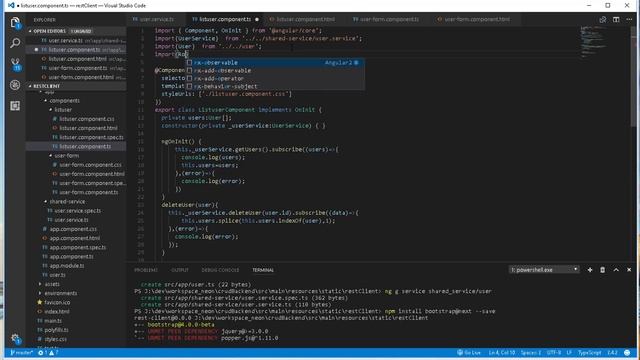Click the master branch indicator
This screenshot has width=640, height=360.
point(22,353)
